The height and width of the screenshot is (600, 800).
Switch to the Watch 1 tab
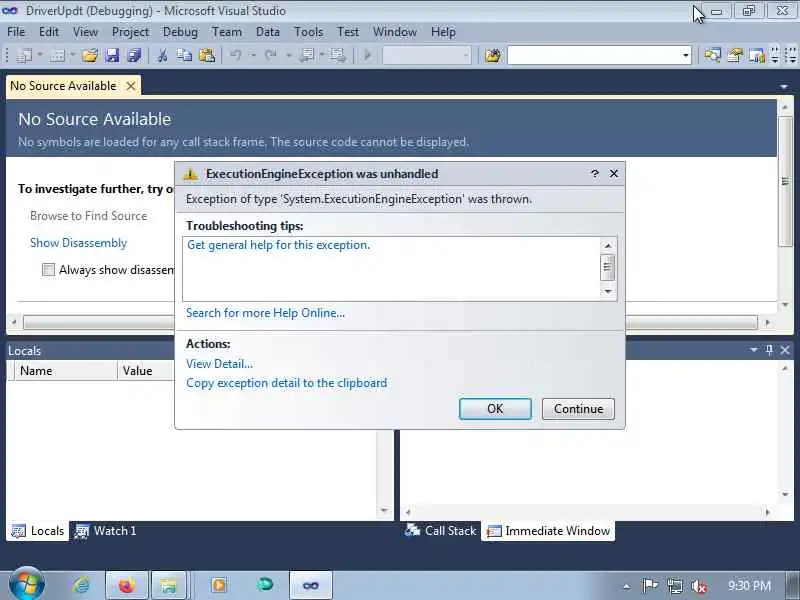coord(106,531)
